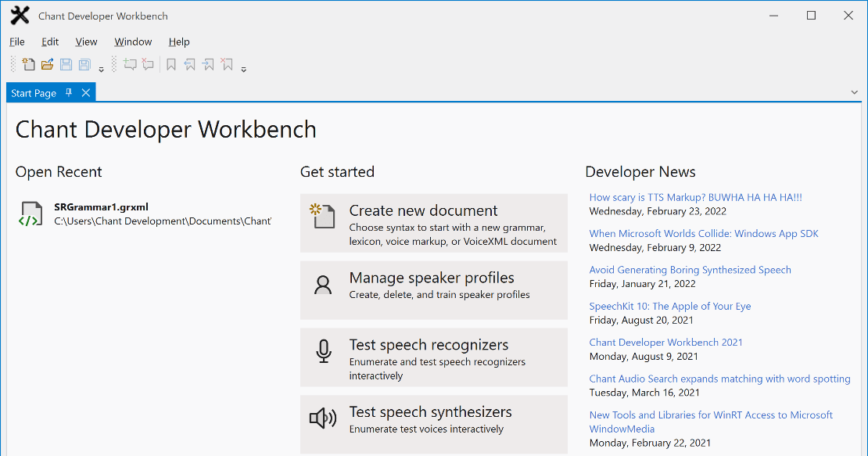Viewport: 868px width, 456px height.
Task: Open the recent file SRGrammar1.grxml
Action: tap(101, 207)
